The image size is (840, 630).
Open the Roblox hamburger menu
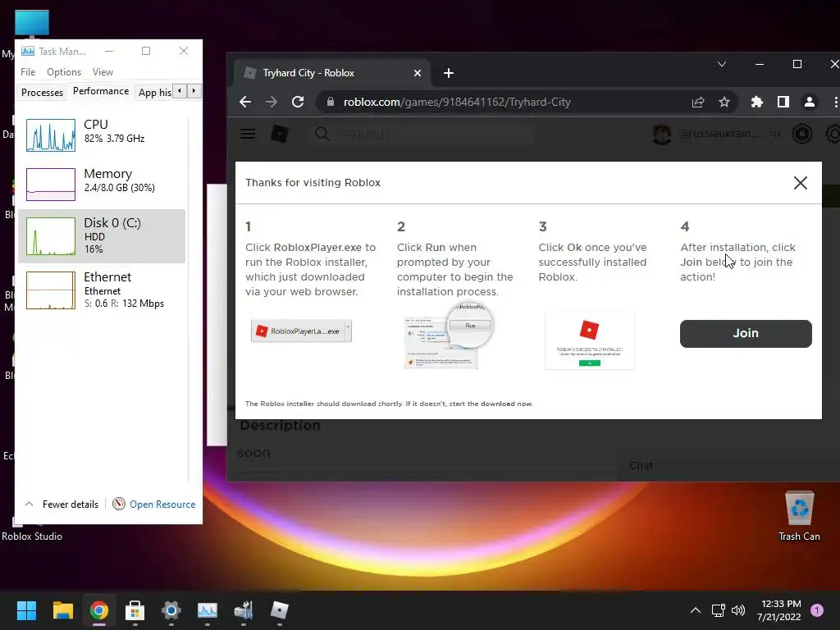point(248,134)
